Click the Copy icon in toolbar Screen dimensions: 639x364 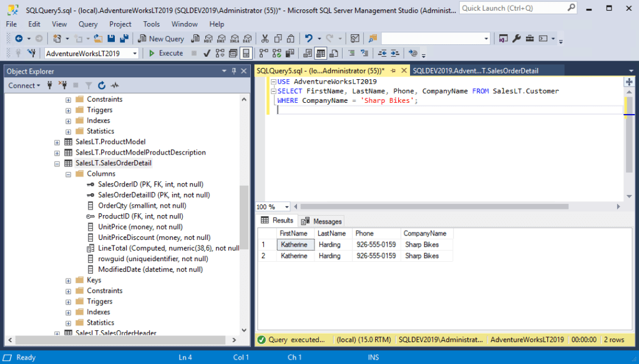[278, 39]
